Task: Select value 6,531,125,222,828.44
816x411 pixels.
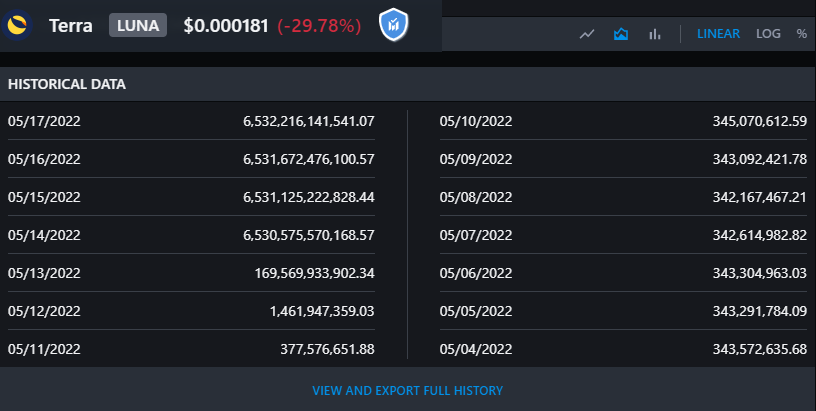Action: coord(309,197)
